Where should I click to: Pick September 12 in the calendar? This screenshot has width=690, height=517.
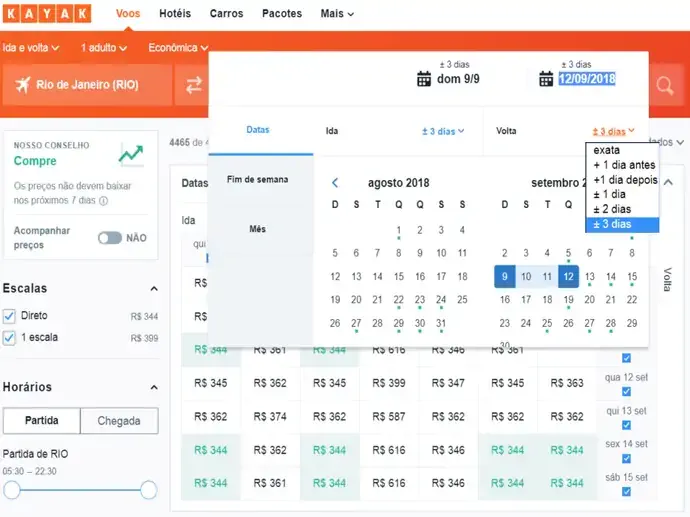coord(569,276)
